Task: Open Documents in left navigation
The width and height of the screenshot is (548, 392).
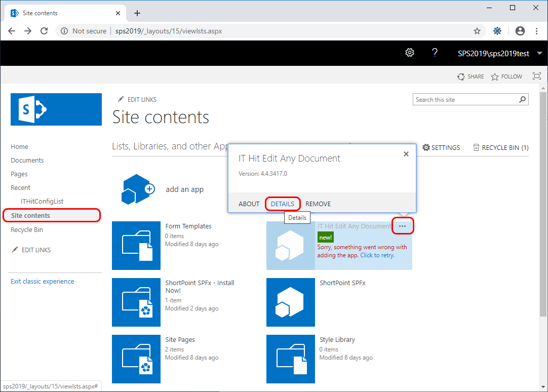Action: (27, 161)
